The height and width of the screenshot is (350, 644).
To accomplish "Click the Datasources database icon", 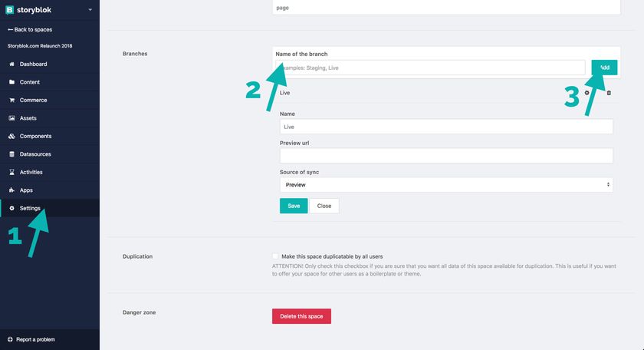I will [x=11, y=154].
